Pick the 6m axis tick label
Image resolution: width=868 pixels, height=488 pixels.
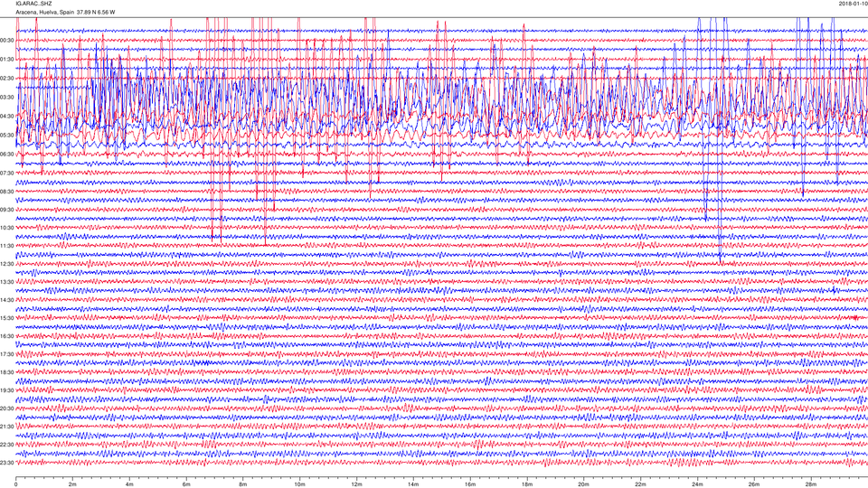(x=186, y=484)
